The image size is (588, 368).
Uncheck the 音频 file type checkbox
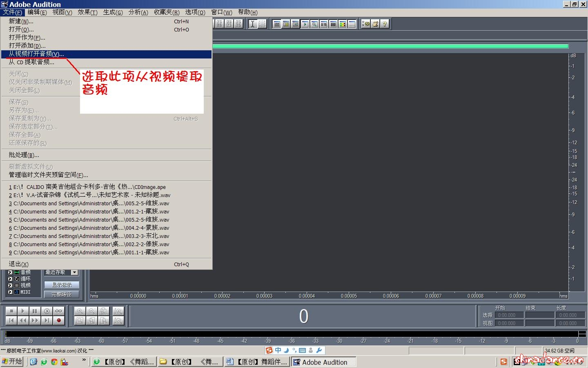tap(10, 272)
